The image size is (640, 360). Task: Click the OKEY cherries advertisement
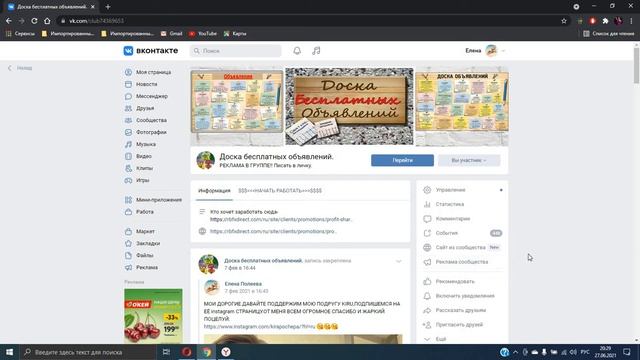[153, 316]
